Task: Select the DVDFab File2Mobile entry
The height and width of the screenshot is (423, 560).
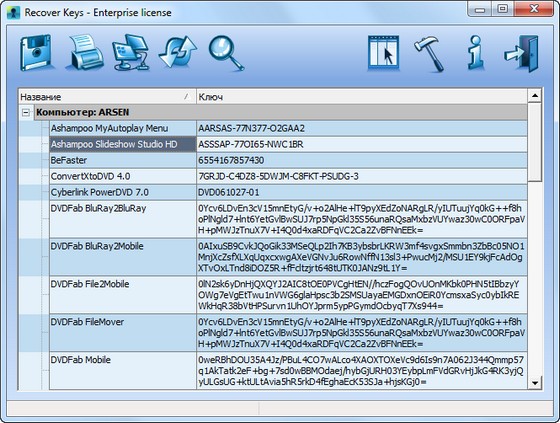Action: point(122,295)
